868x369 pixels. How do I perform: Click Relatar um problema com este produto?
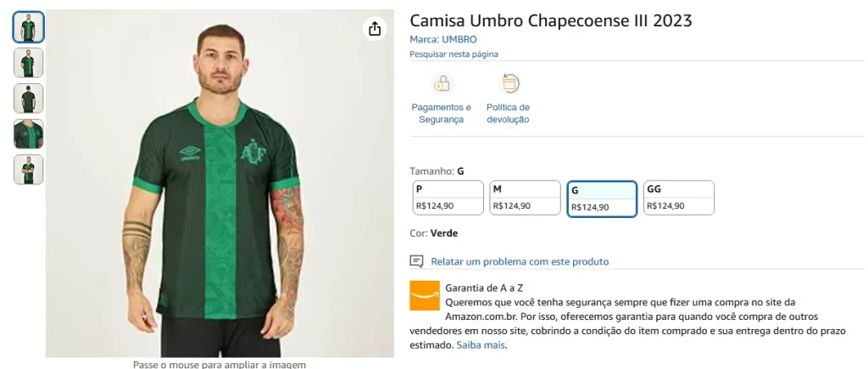tap(520, 261)
